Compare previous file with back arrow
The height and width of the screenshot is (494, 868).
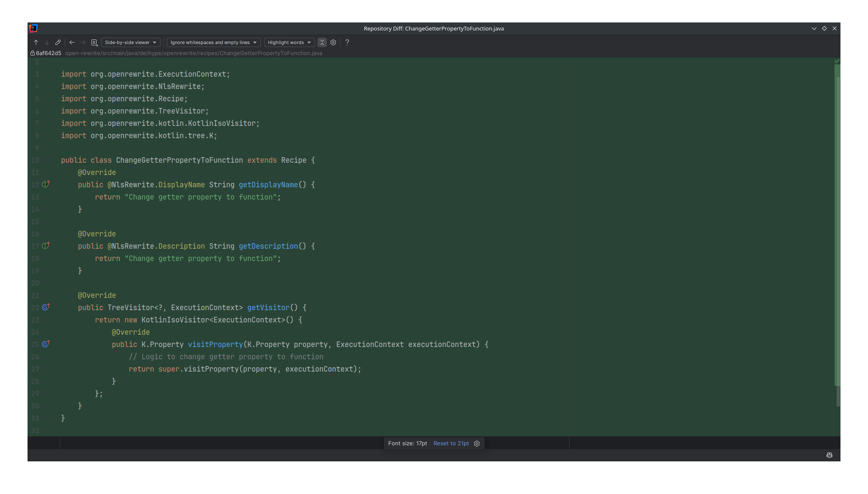pos(72,42)
